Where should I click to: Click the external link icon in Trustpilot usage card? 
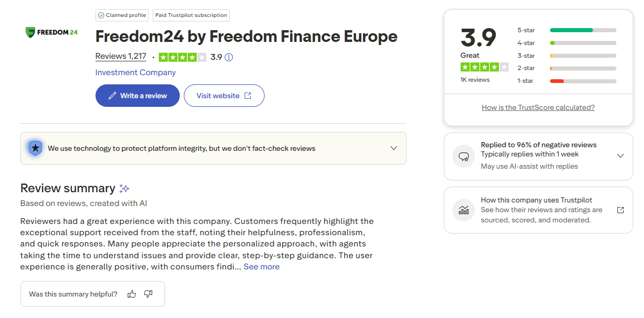click(621, 210)
